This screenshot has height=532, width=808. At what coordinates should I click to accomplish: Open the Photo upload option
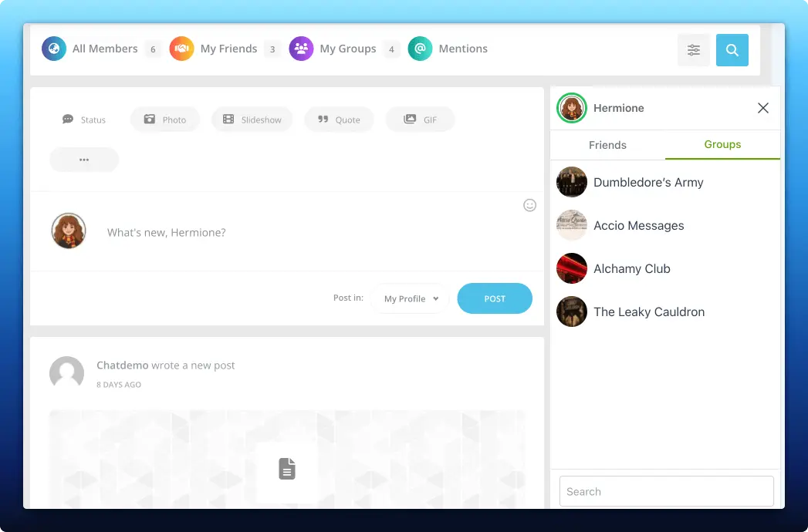click(x=164, y=120)
